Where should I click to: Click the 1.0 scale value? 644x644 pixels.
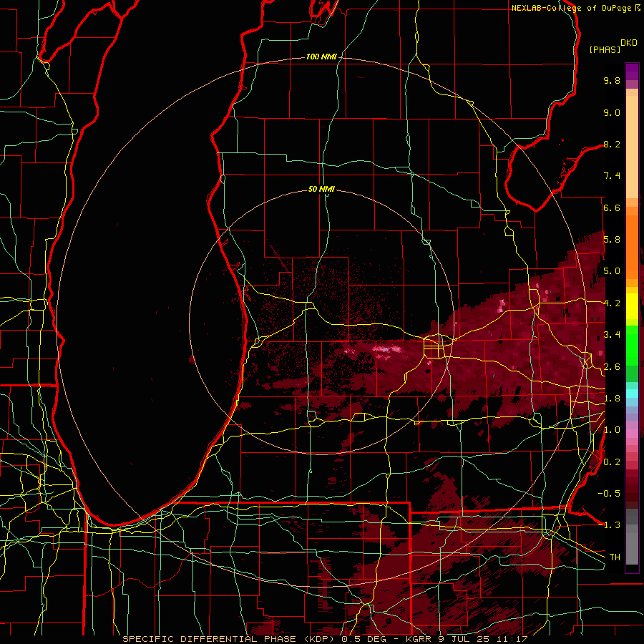tap(612, 430)
